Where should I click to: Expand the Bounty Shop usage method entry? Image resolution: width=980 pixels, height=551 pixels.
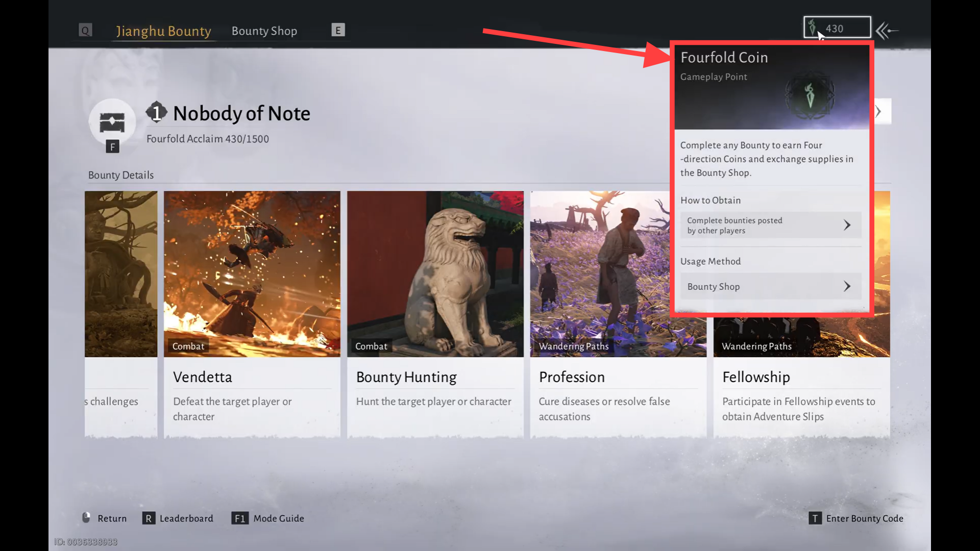tap(770, 286)
